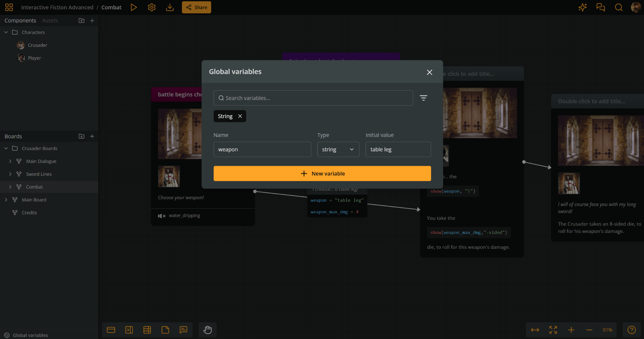Viewport: 644px width, 339px height.
Task: Click the show(weapon, "!") code
Action: [x=453, y=191]
